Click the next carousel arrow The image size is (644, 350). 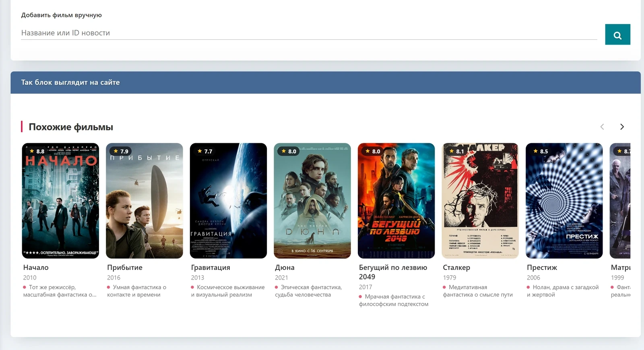click(x=622, y=127)
